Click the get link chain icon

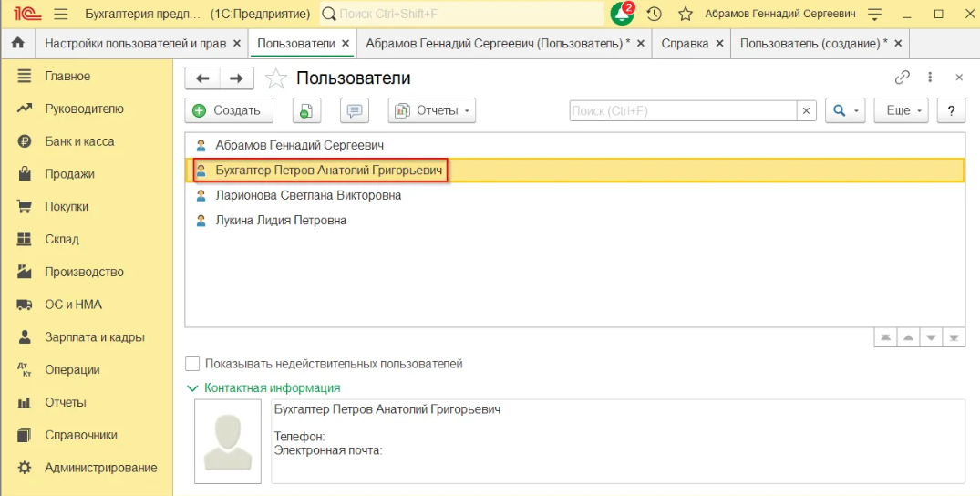[x=903, y=77]
